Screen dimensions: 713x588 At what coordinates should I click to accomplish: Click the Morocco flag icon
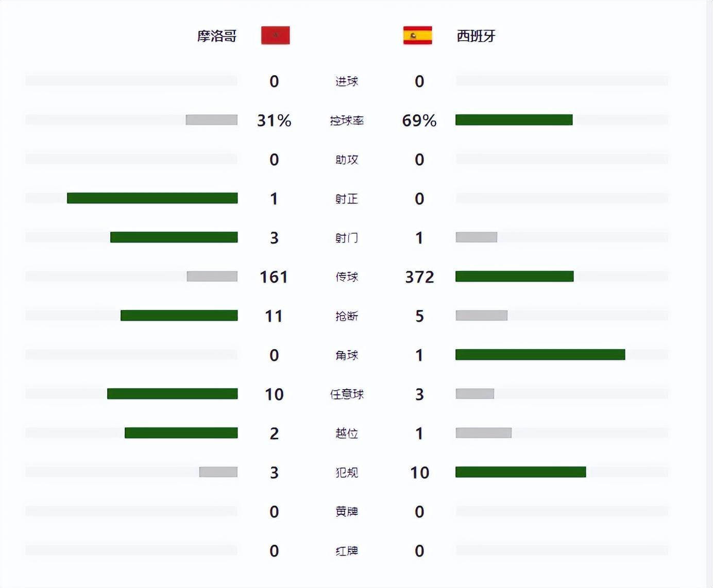275,36
